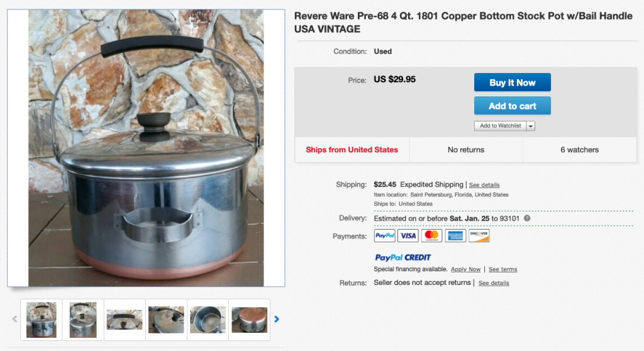This screenshot has height=351, width=644.
Task: Click the Discover card icon
Action: (479, 235)
